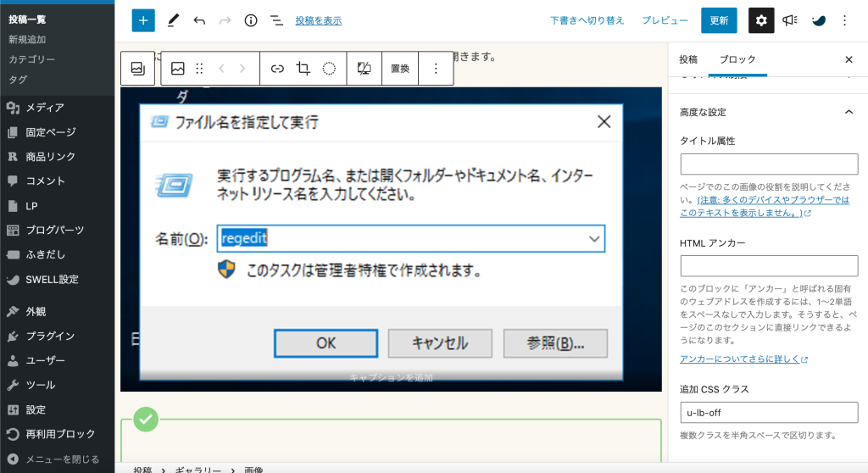Open the three-dot options menu in top bar
868x473 pixels.
(x=845, y=20)
